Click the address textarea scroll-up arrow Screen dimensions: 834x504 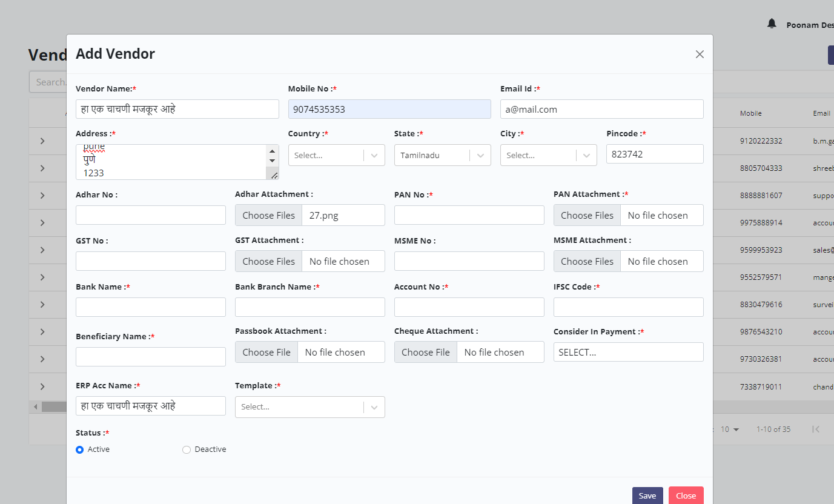pyautogui.click(x=272, y=151)
